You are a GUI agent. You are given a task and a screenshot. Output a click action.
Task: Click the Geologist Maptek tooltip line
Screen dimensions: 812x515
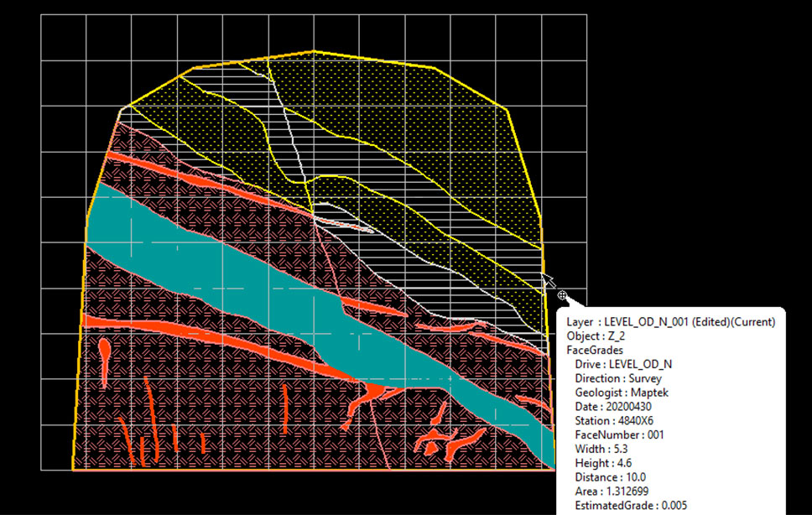tap(622, 393)
